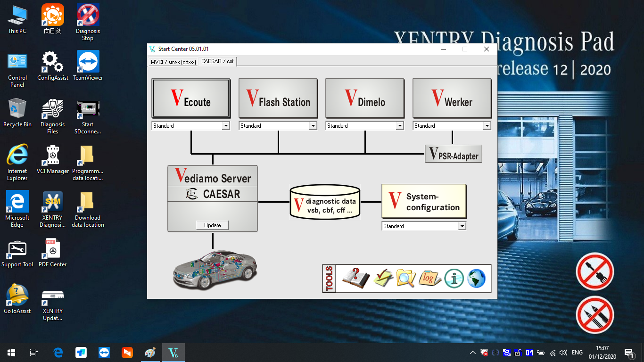Select the PDF Center desktop icon
Viewport: 644px width, 362px height.
tap(53, 253)
